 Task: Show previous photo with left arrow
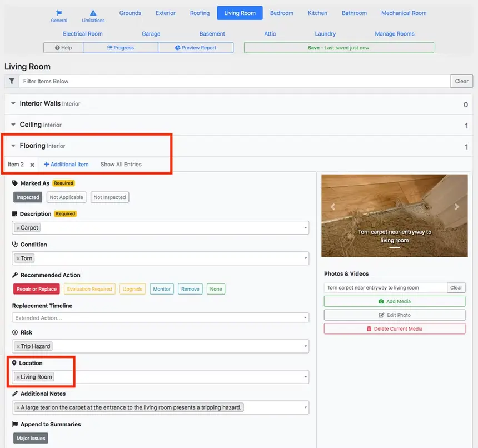pos(333,207)
